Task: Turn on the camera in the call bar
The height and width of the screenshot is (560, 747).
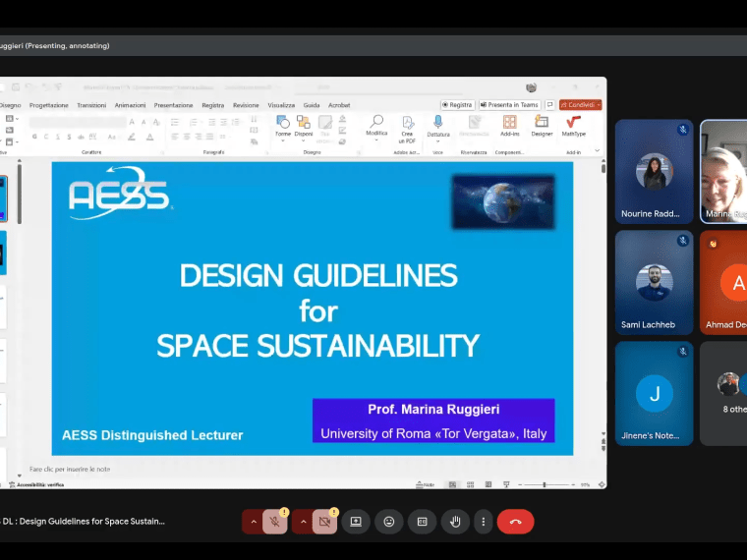Action: 325,522
